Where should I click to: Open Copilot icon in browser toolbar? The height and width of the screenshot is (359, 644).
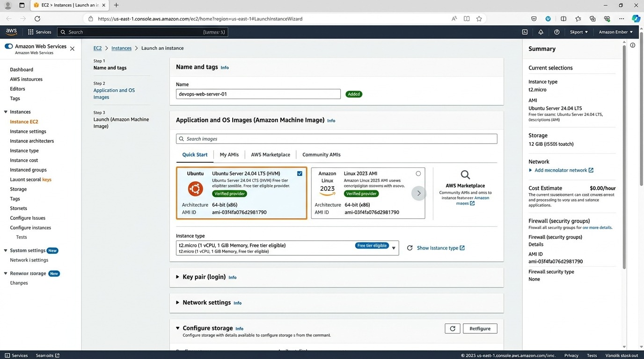[x=636, y=19]
